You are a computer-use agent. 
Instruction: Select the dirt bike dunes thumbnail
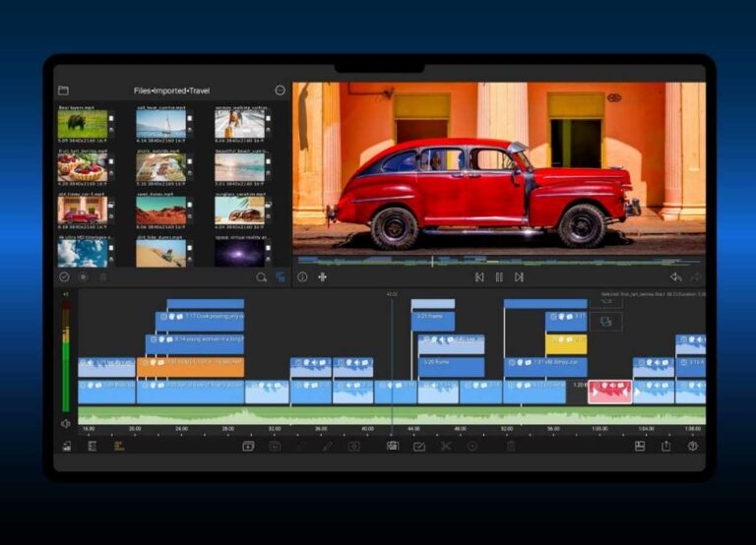click(x=160, y=254)
